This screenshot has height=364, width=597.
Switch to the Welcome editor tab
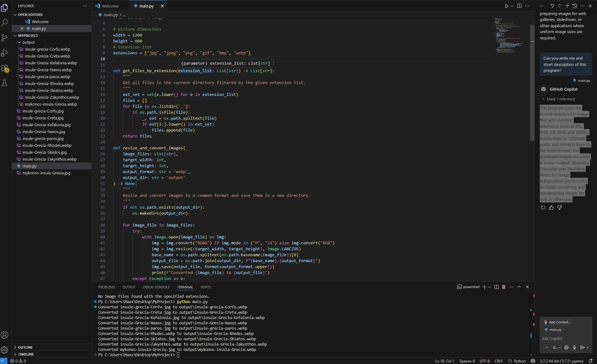pyautogui.click(x=110, y=6)
